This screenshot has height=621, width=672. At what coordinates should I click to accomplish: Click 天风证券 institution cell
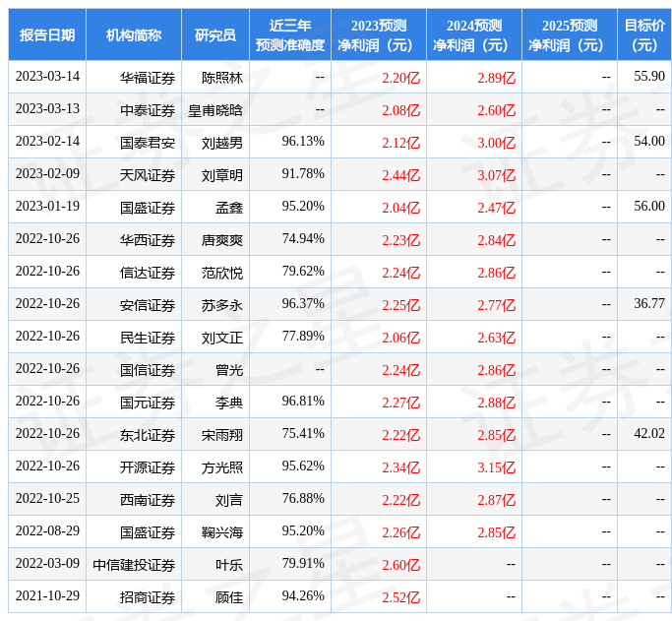coord(148,176)
